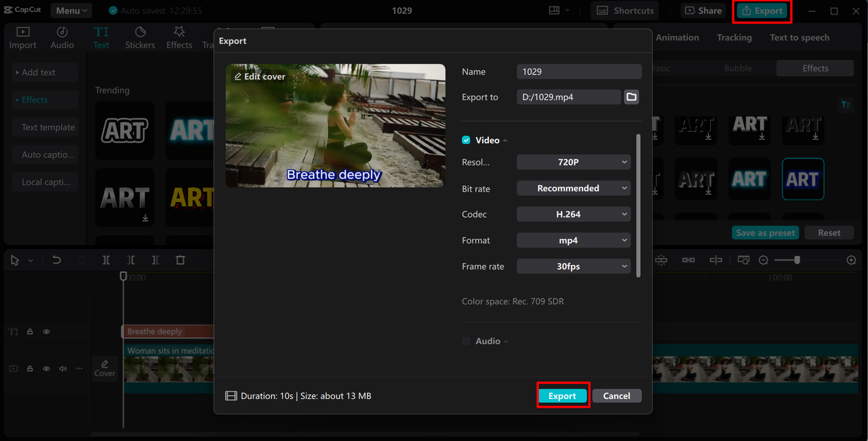Select the arrow pointer tool
The width and height of the screenshot is (868, 441).
15,260
